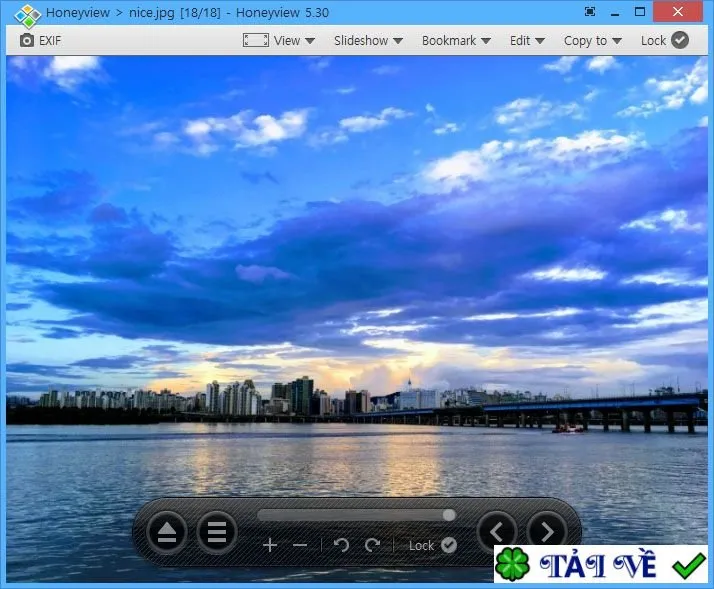Open the Copy to menu
The height and width of the screenshot is (589, 714).
click(x=592, y=41)
